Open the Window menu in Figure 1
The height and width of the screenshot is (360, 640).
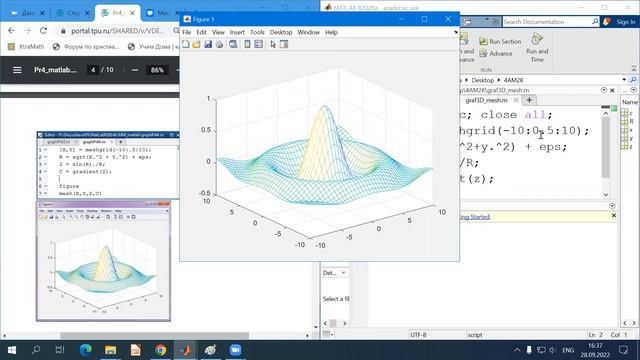coord(309,32)
